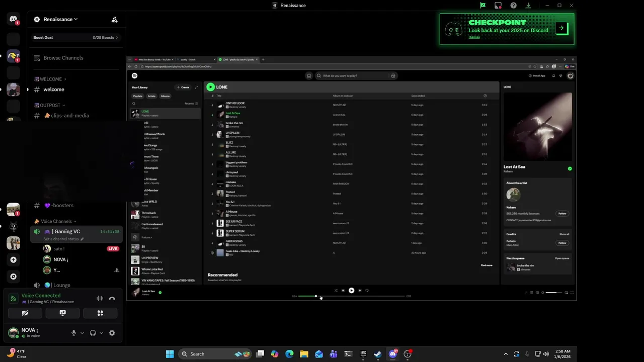Click the Voice Connected signal icon
The image size is (644, 362).
[x=14, y=298]
